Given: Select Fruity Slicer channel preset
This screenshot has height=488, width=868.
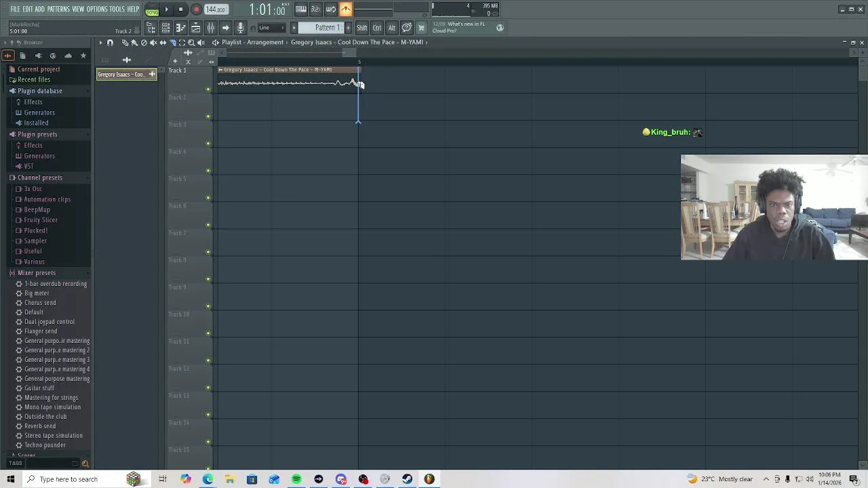Looking at the screenshot, I should tap(41, 220).
